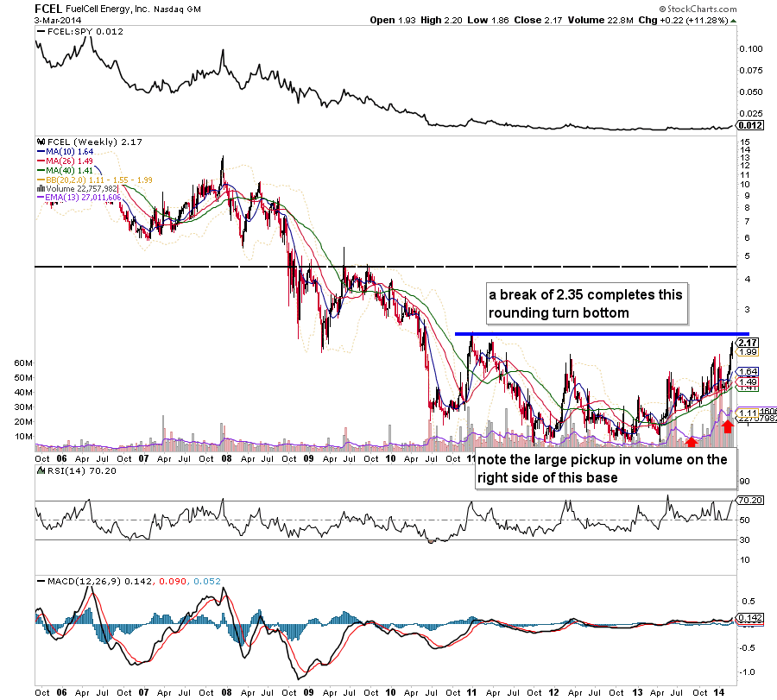Click the StockCharts.com attribution text
The width and height of the screenshot is (777, 700).
(702, 9)
